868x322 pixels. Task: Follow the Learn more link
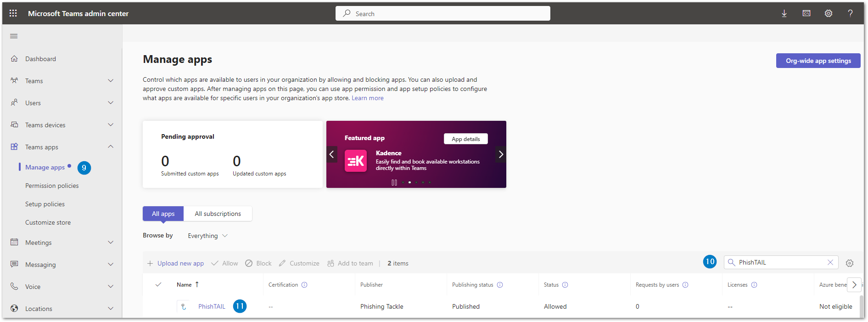click(x=368, y=98)
